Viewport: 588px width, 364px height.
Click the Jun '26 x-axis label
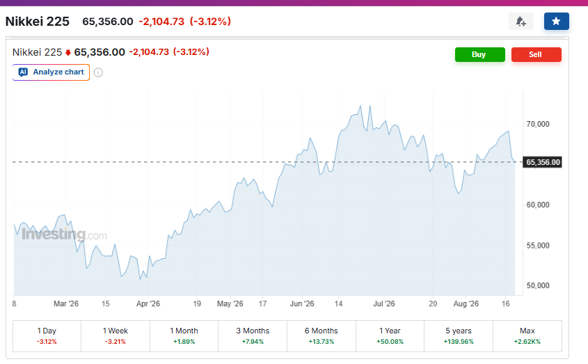pos(302,303)
